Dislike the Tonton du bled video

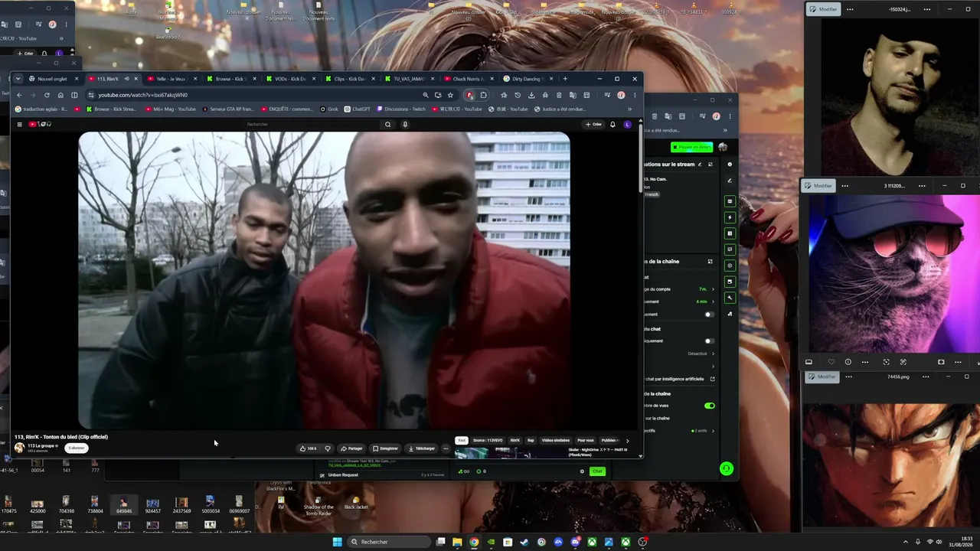(328, 448)
